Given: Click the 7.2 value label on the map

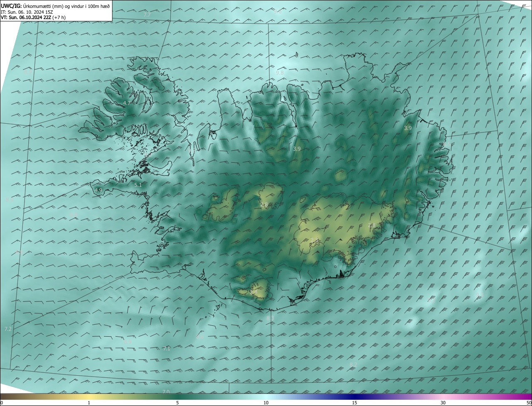Looking at the screenshot, I should click(8, 329).
